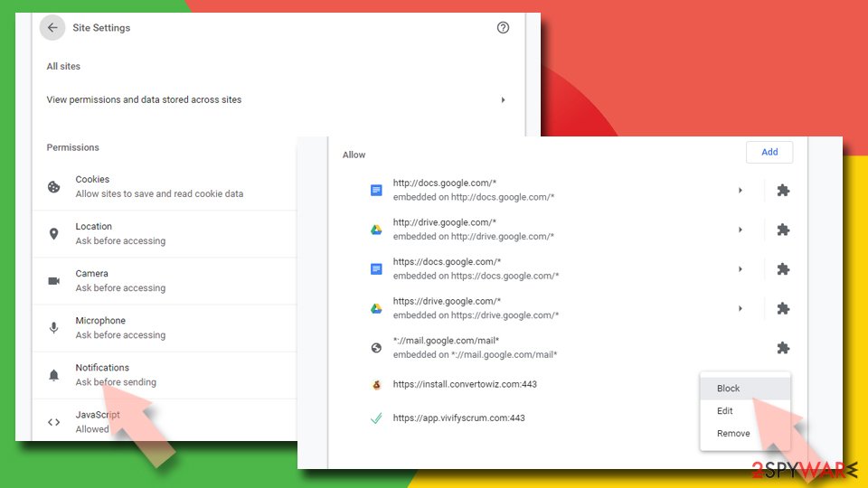
Task: Click the Location pin icon
Action: (x=53, y=234)
